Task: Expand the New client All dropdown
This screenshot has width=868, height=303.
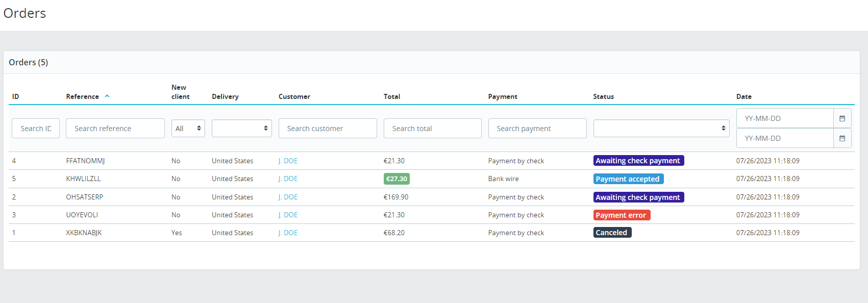Action: point(188,129)
